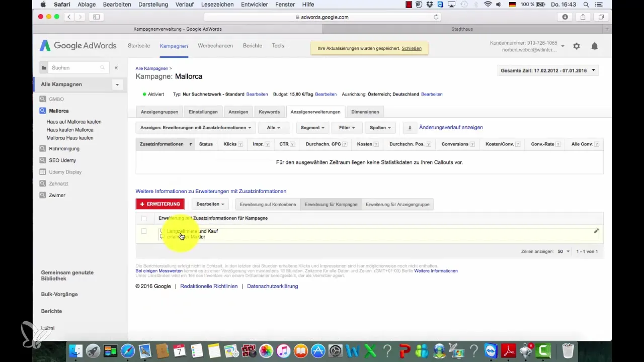Viewport: 644px width, 362px height.
Task: Switch to the Keywords tab
Action: (269, 112)
